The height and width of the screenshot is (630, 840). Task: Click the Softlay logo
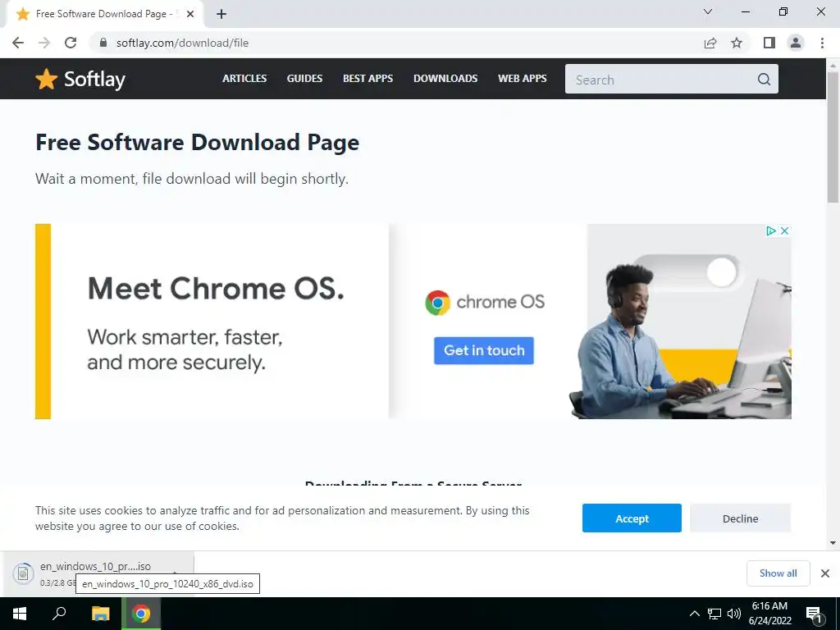click(x=80, y=80)
